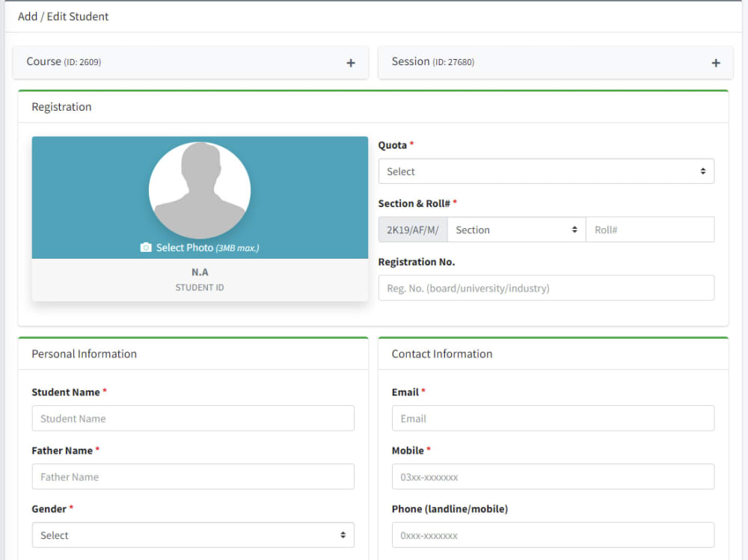The image size is (748, 560).
Task: Click the Add / Edit Student title
Action: tap(64, 16)
